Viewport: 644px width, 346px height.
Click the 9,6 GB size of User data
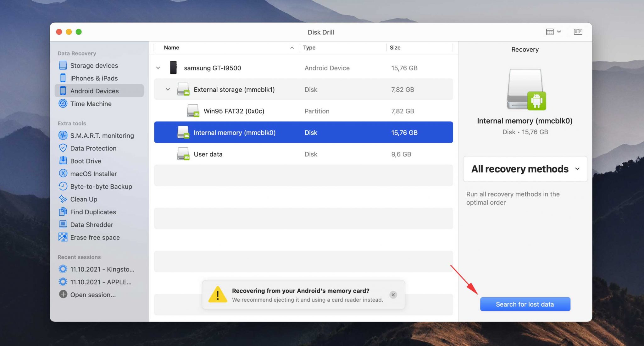pos(401,154)
